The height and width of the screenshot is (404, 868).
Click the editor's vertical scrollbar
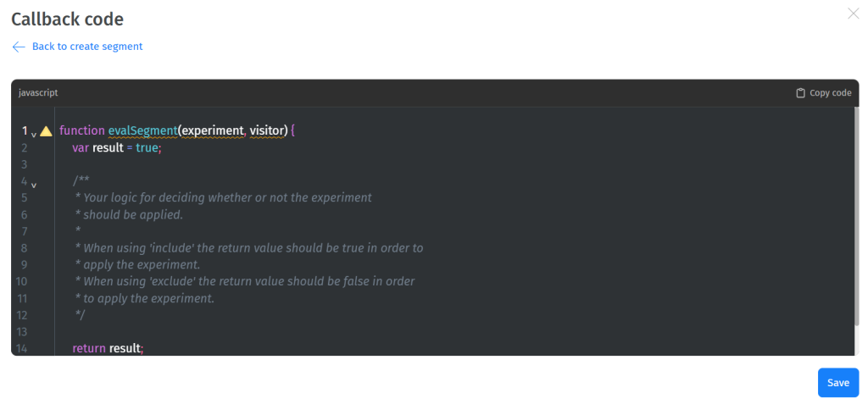857,229
